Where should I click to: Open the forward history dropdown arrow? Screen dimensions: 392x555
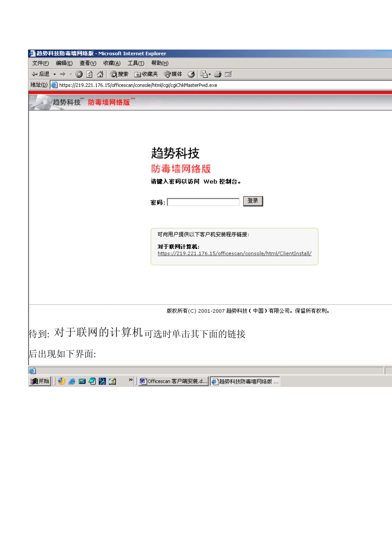pos(71,74)
